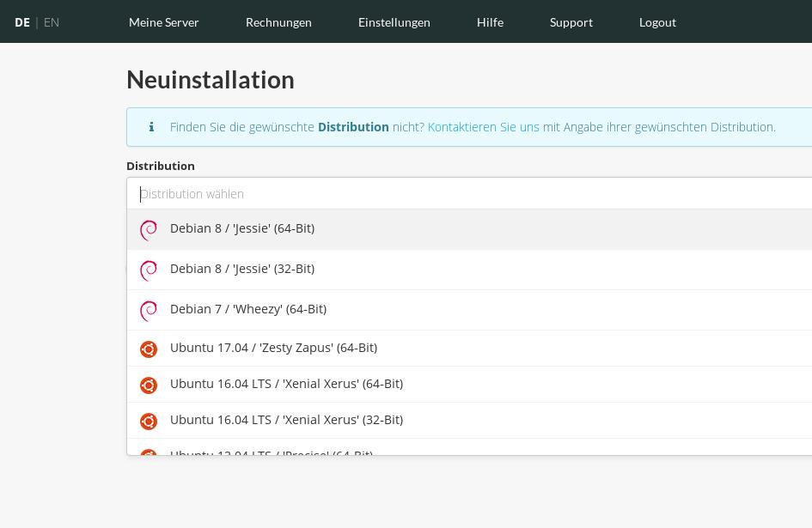Screen dimensions: 812x528
Task: Click the Debian logo beside Jessie 32-Bit
Action: click(149, 270)
